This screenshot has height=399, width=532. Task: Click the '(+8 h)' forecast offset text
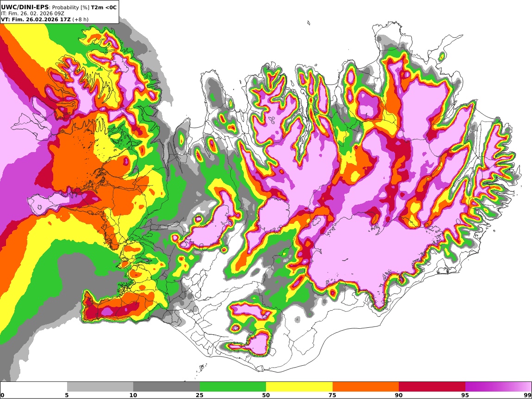(x=80, y=19)
